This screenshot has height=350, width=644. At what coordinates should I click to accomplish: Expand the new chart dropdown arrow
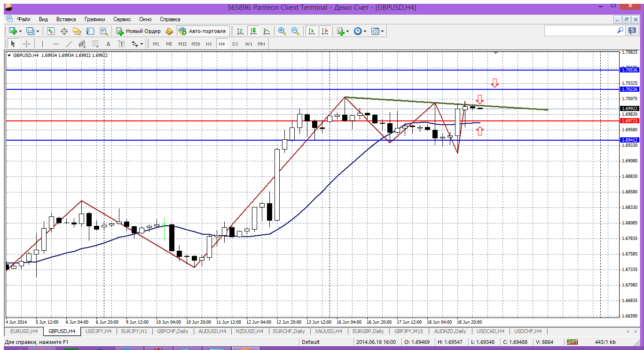(20, 31)
